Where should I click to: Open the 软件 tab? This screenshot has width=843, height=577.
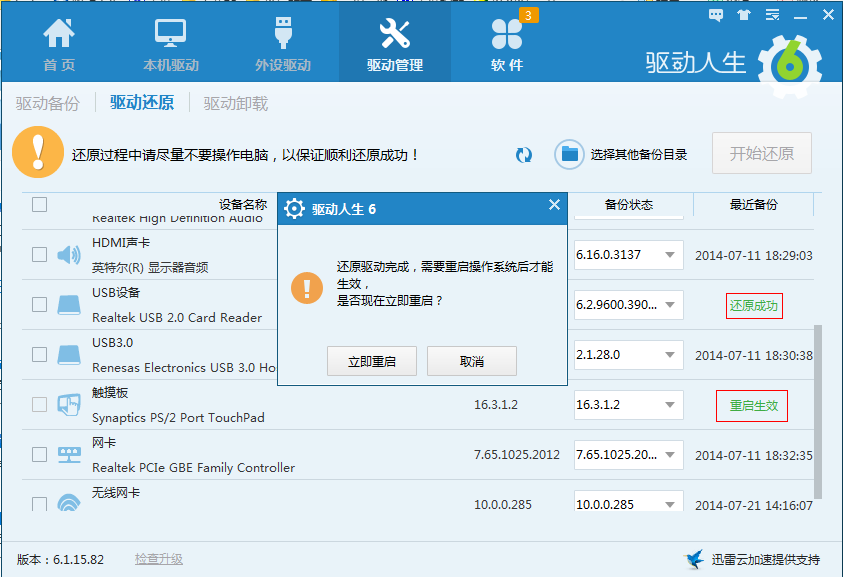tap(507, 45)
